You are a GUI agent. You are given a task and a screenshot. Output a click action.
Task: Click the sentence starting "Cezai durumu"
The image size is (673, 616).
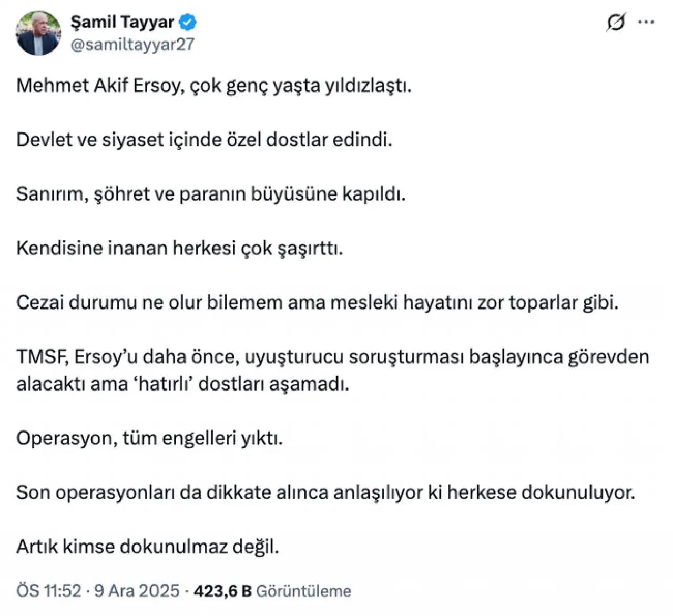coord(317,303)
